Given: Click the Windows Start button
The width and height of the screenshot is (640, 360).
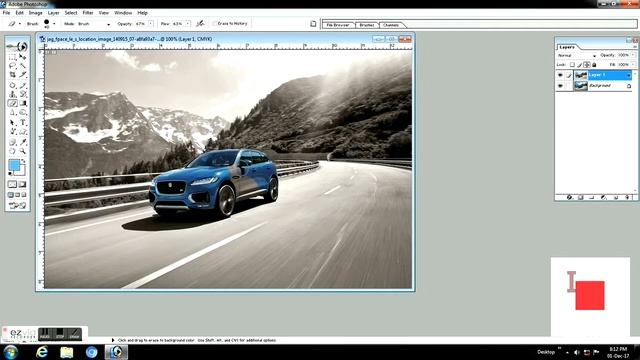Looking at the screenshot, I should (11, 352).
